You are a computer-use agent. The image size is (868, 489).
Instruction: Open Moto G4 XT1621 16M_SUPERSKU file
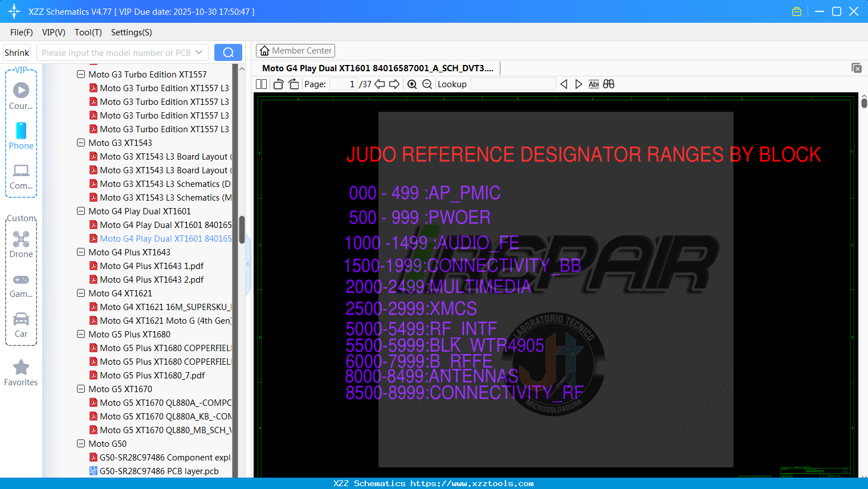pos(166,307)
